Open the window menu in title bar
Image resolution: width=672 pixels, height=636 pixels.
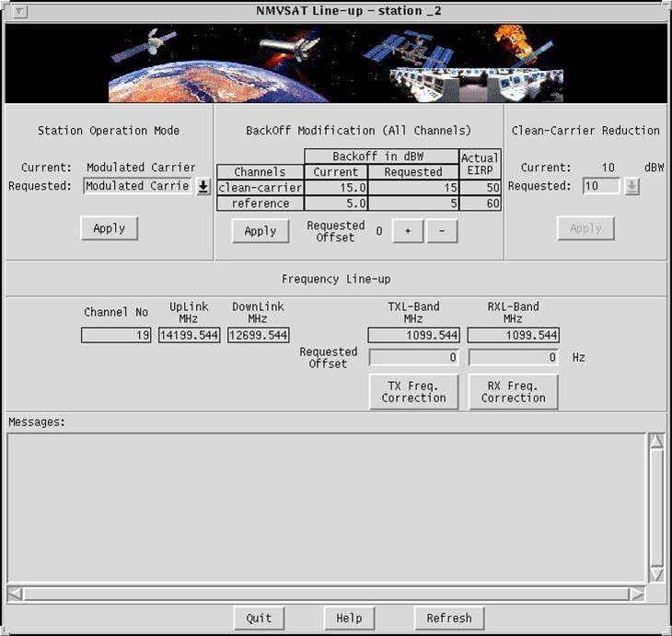(x=19, y=11)
